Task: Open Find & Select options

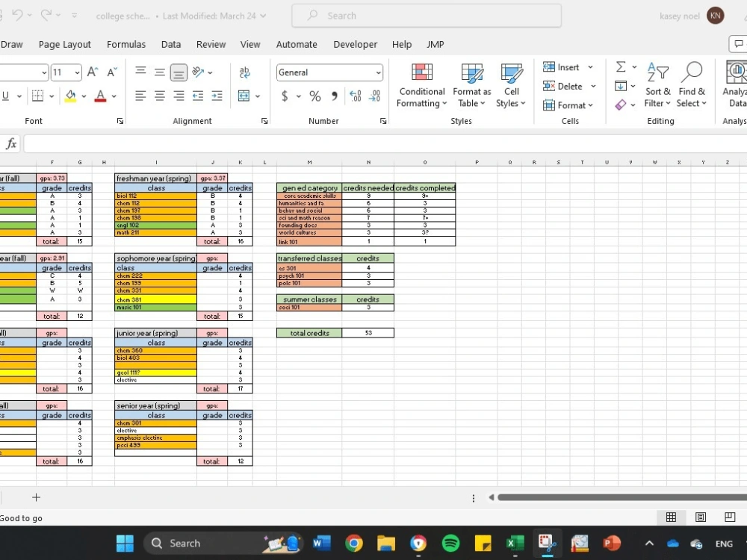Action: click(691, 86)
